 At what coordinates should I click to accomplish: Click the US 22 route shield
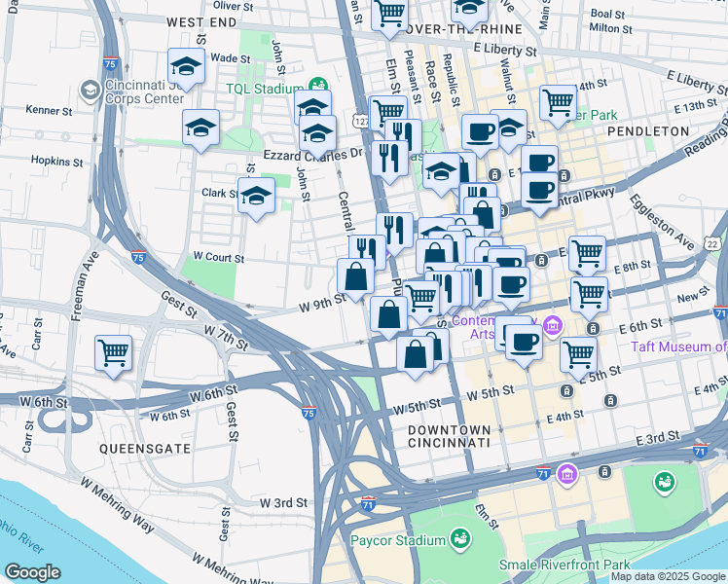(713, 244)
